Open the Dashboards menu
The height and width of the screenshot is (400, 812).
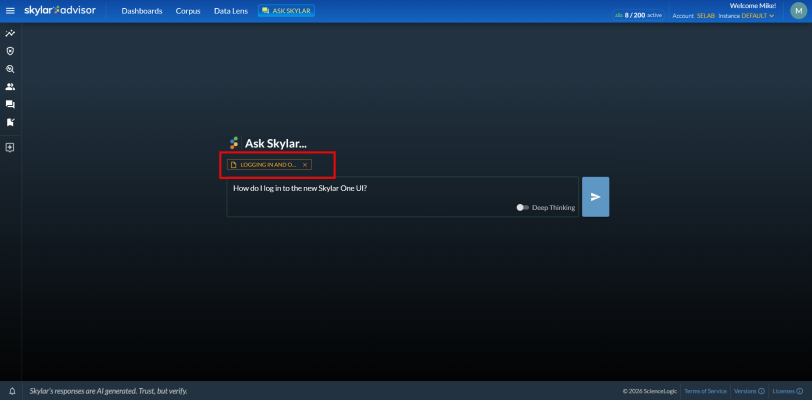click(142, 11)
